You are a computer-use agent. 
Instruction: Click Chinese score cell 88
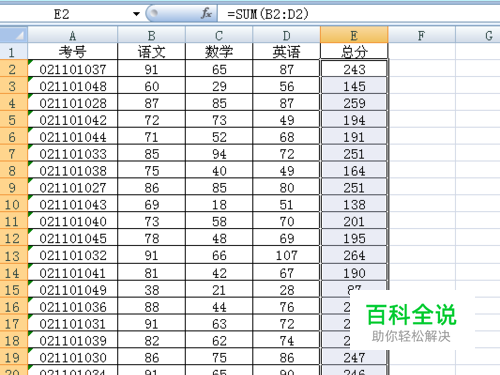pos(152,306)
